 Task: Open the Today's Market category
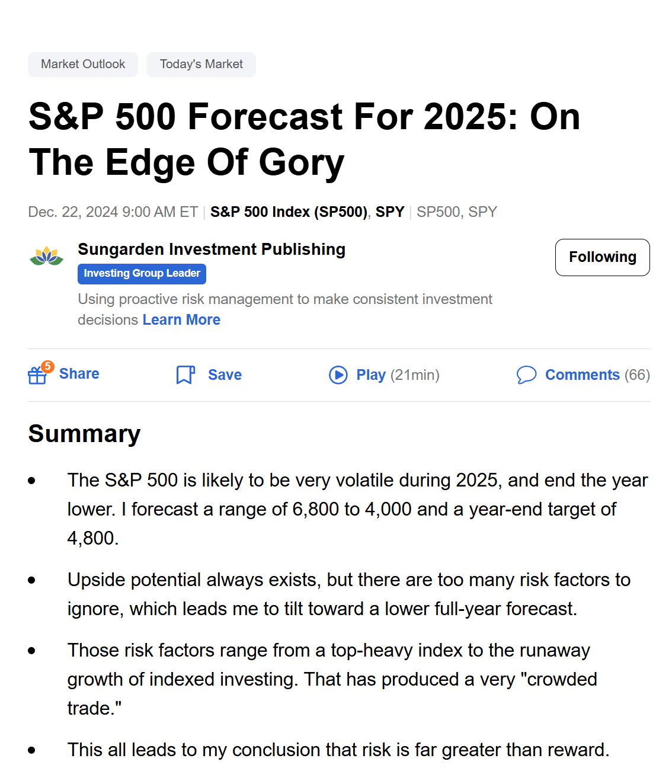click(201, 64)
